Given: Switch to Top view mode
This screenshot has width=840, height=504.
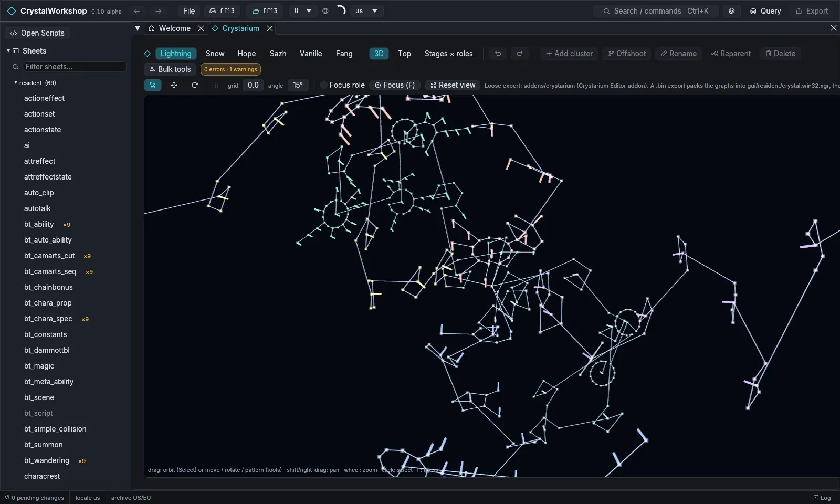Looking at the screenshot, I should point(404,54).
